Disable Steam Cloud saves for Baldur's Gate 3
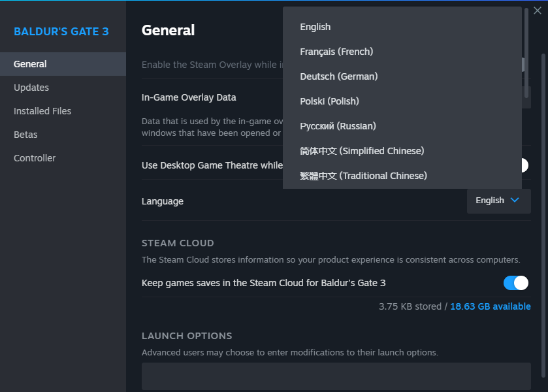The height and width of the screenshot is (392, 548). tap(516, 283)
